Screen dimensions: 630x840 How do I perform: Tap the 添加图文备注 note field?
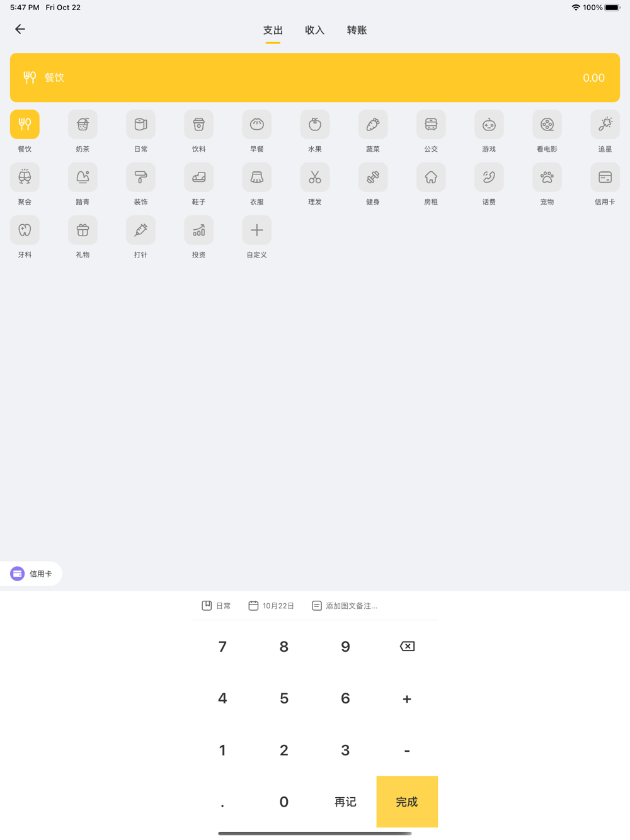point(345,606)
